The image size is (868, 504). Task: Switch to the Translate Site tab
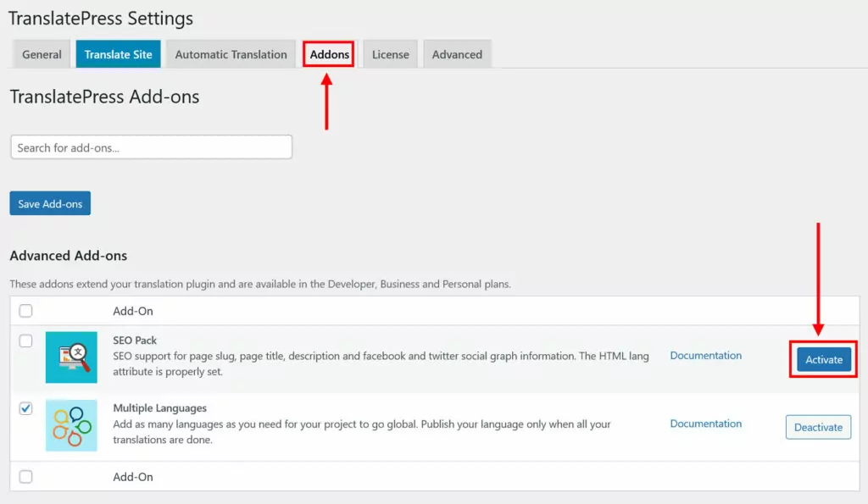coord(118,54)
